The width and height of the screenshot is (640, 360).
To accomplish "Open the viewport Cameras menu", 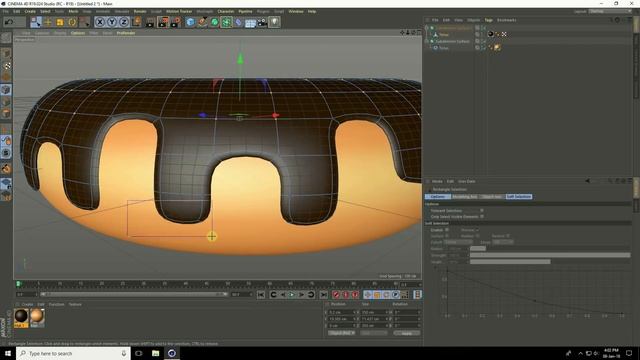I will click(42, 33).
